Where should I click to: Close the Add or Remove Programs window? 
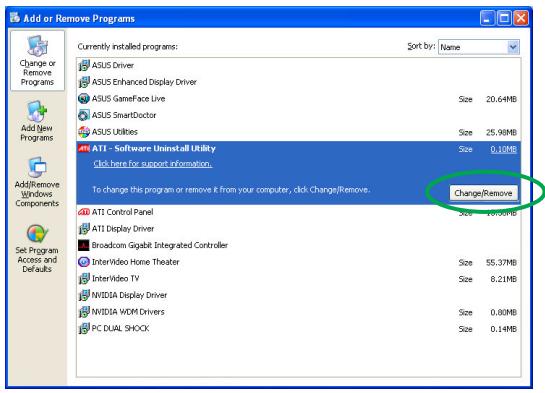pyautogui.click(x=521, y=18)
